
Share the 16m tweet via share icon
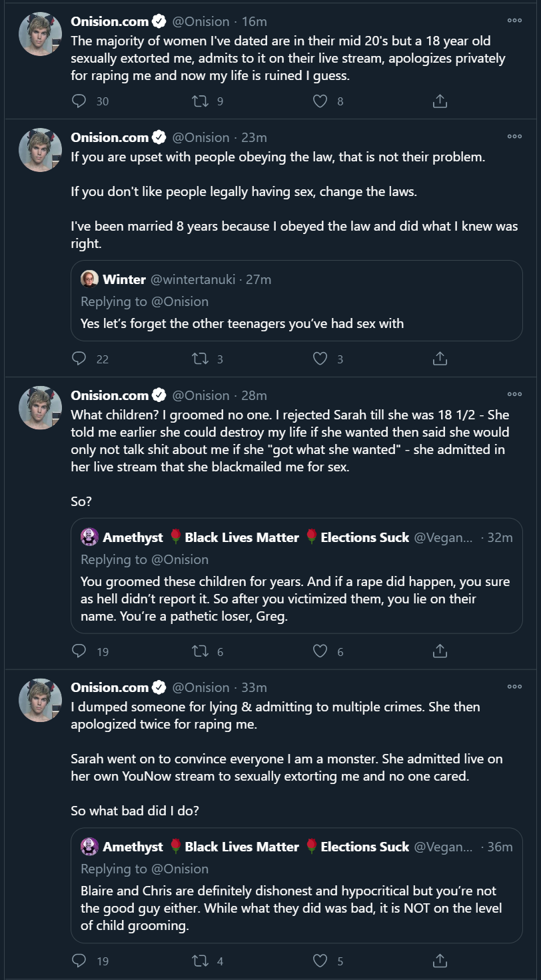440,101
